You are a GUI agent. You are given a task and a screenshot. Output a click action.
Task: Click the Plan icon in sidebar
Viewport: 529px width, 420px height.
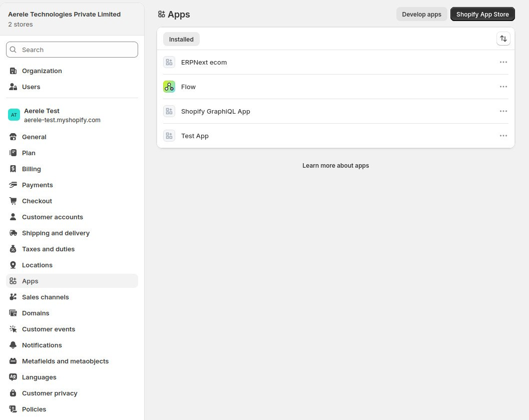point(13,153)
